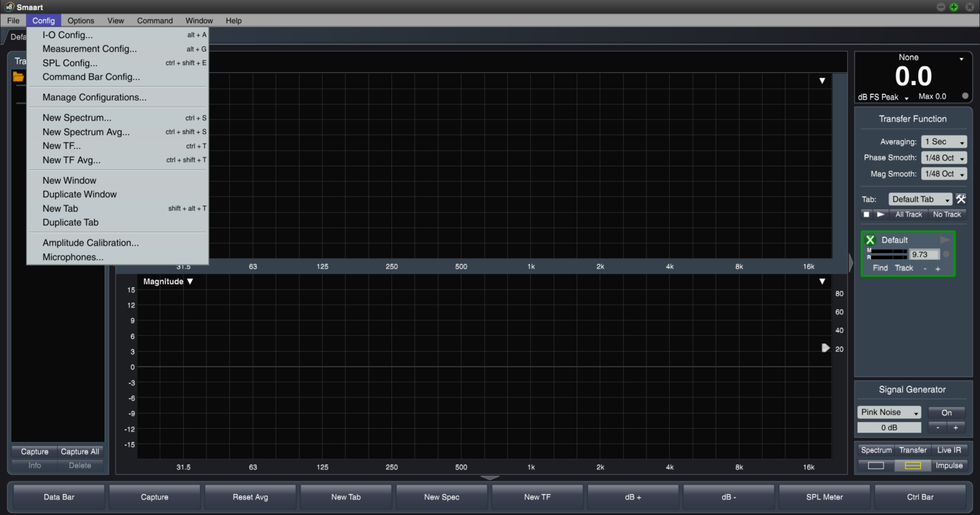980x515 pixels.
Task: Open the folder icon in the Traces panel
Action: (19, 77)
